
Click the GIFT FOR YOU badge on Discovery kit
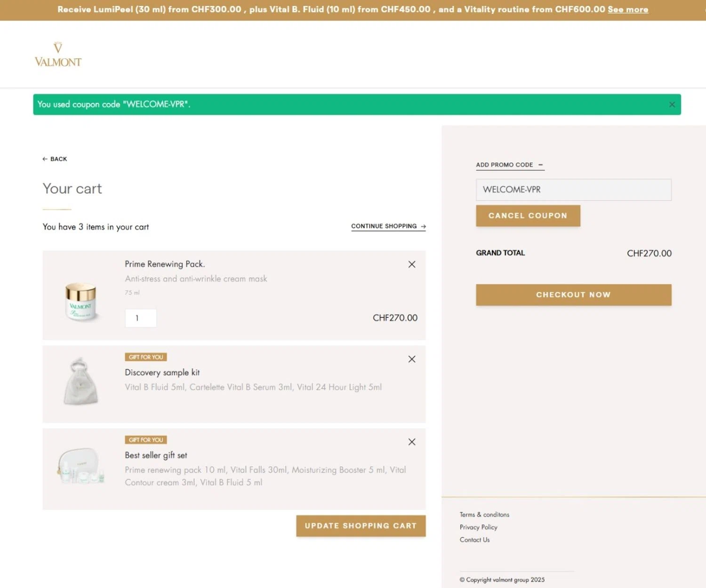[x=146, y=357]
